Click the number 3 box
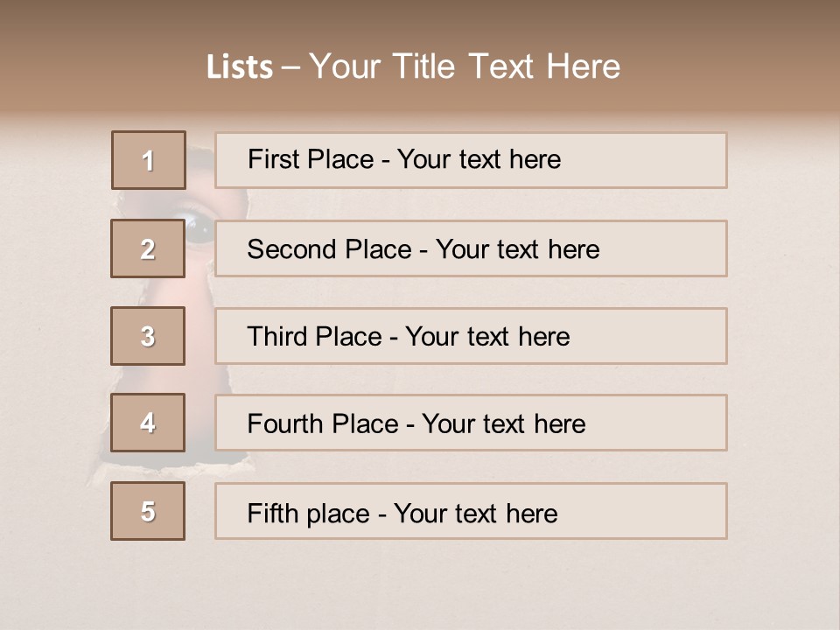840x630 pixels. [148, 336]
